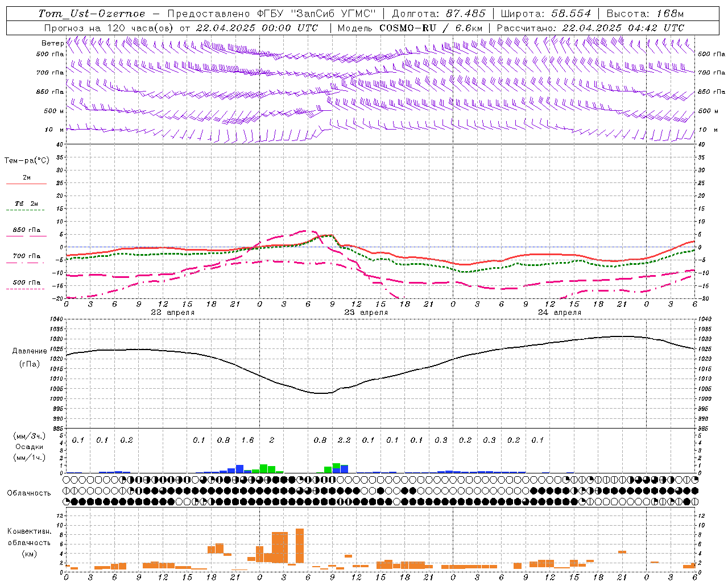The height and width of the screenshot is (582, 728).
Task: Select the longitude text Долгота: 87.485
Action: (x=439, y=14)
